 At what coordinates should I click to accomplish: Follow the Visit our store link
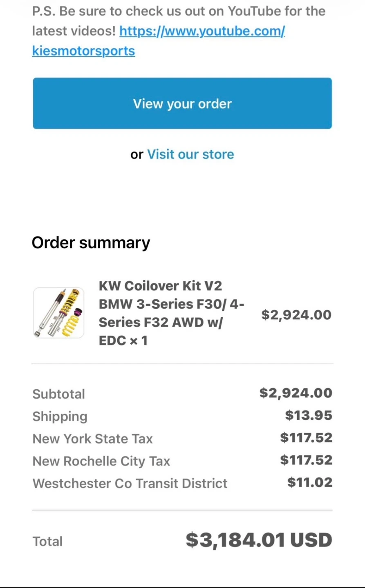pos(190,154)
